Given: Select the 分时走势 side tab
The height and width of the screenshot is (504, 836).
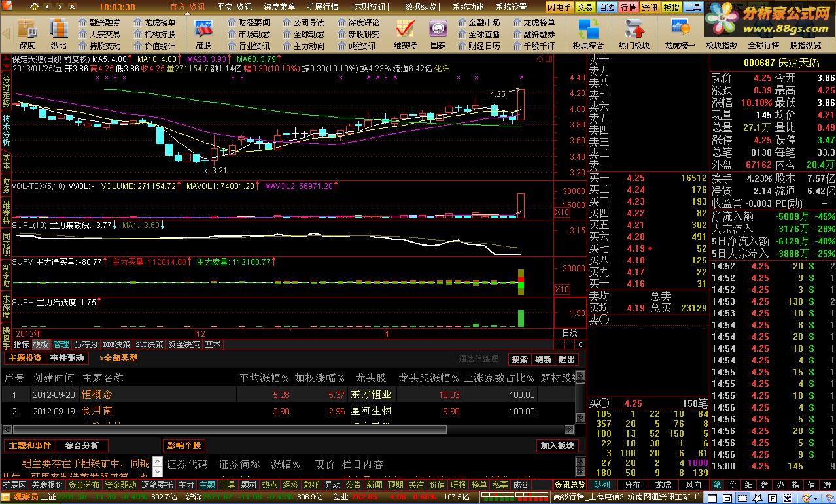Looking at the screenshot, I should 6,91.
